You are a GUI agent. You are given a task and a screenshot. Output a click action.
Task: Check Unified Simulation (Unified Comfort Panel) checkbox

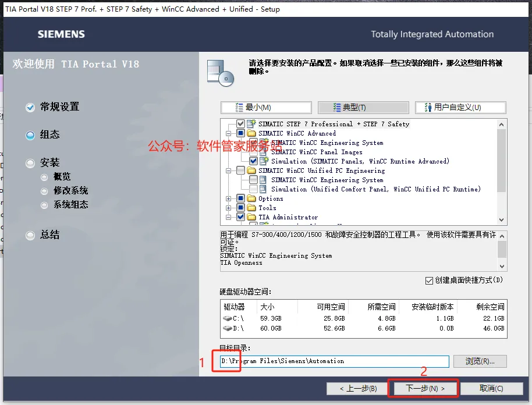(x=253, y=189)
